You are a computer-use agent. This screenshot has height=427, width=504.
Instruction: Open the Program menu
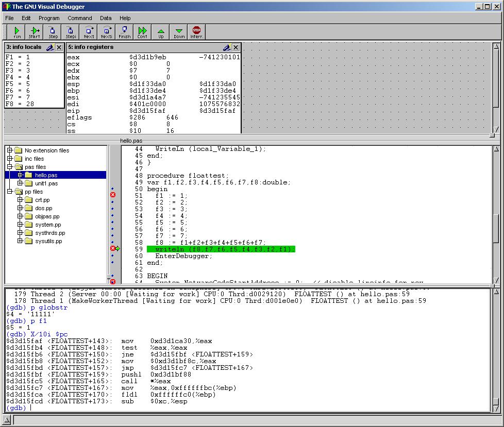(x=49, y=18)
